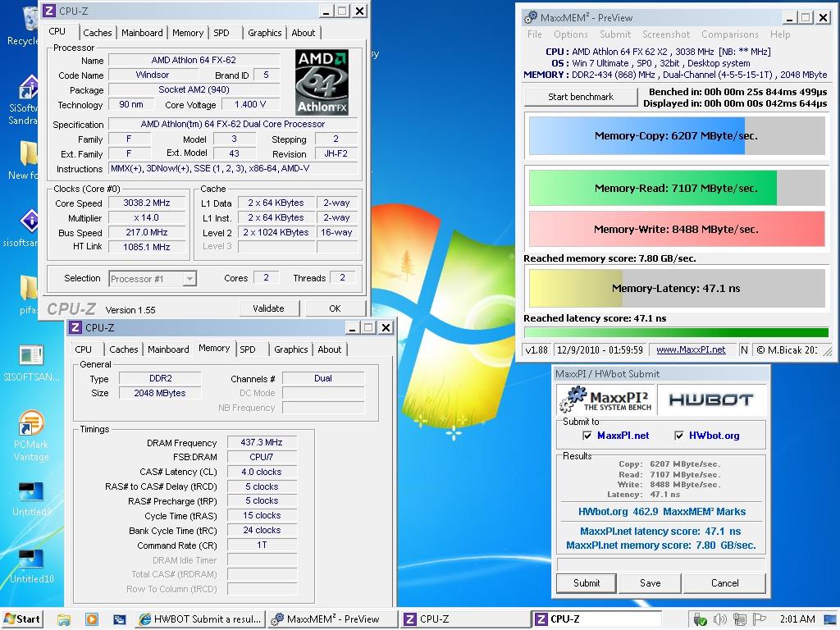
Task: Open the network tray icon
Action: pyautogui.click(x=740, y=619)
